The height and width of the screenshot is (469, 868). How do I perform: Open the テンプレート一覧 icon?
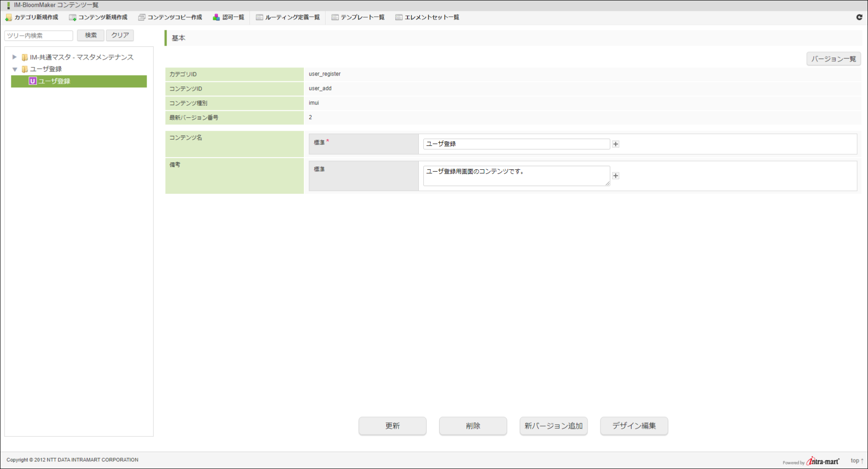[x=358, y=17]
